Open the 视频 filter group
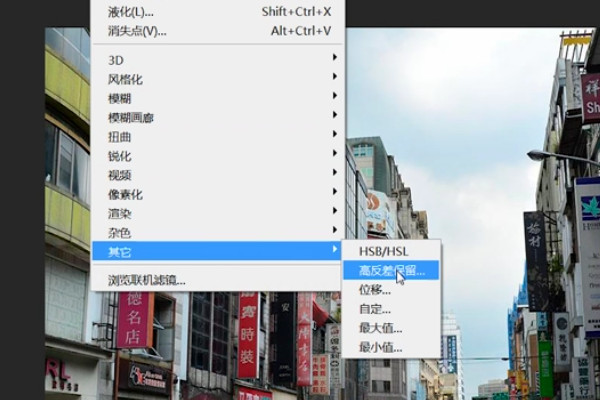600x400 pixels. (217, 175)
